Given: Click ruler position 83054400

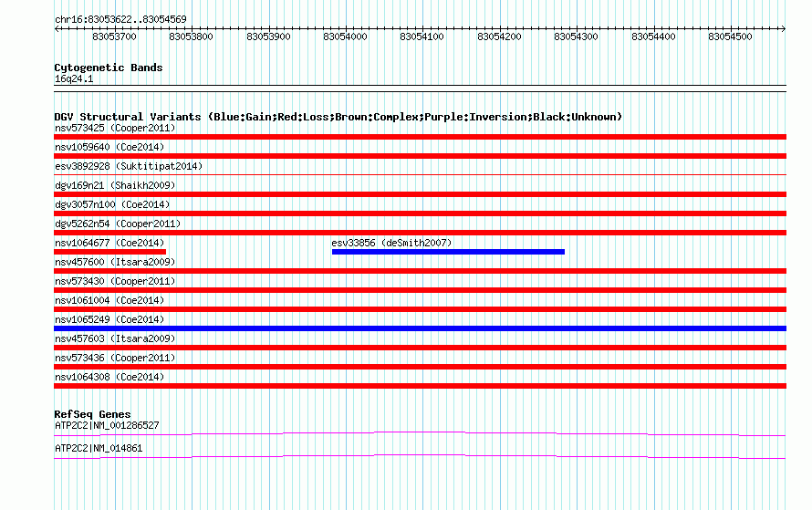Looking at the screenshot, I should [x=653, y=36].
